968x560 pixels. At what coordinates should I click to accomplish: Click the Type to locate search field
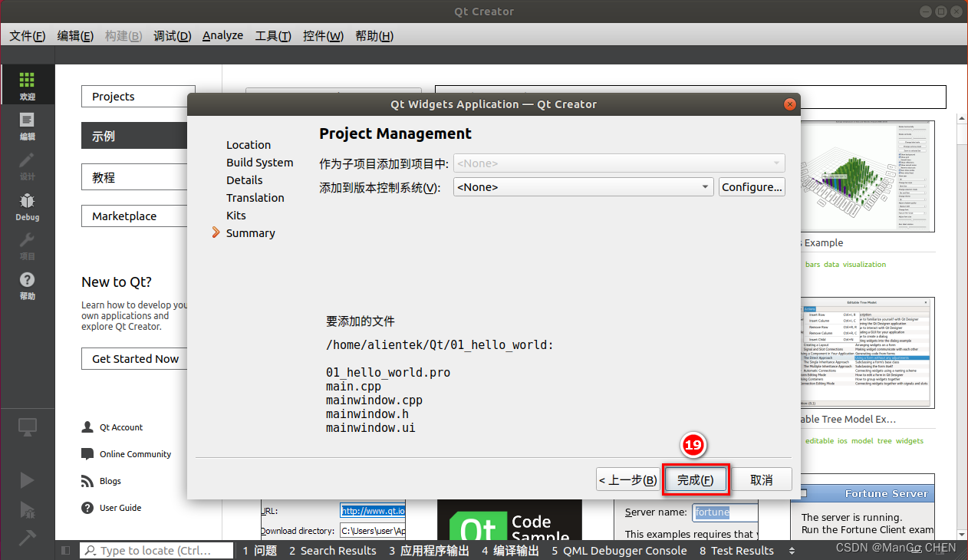pos(156,550)
